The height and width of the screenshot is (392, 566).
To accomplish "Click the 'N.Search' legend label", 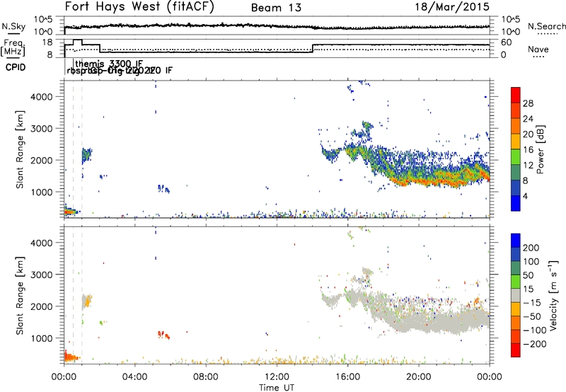I will [546, 26].
